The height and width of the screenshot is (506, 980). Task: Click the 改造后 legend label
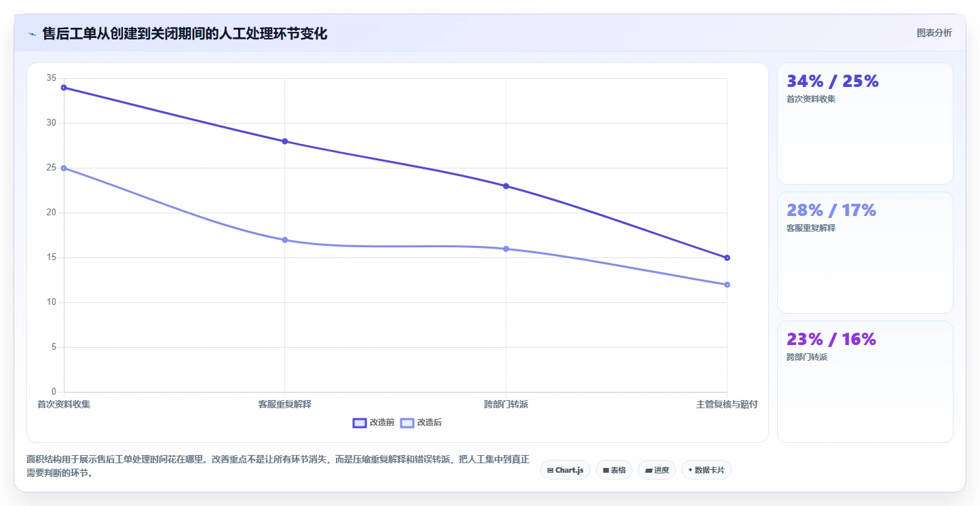tap(430, 422)
